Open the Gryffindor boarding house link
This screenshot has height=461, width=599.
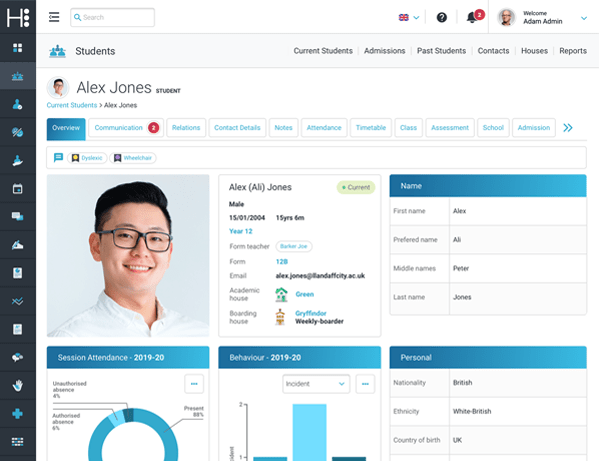[x=311, y=313]
